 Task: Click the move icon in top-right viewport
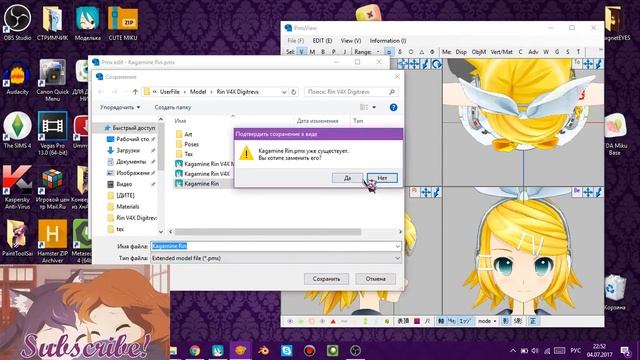tap(588, 64)
